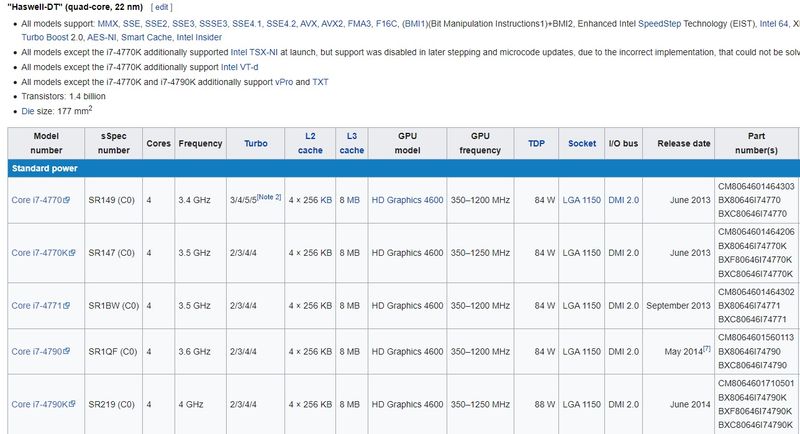Click footnote 7 beside May 2014
The image size is (800, 434).
tap(707, 349)
